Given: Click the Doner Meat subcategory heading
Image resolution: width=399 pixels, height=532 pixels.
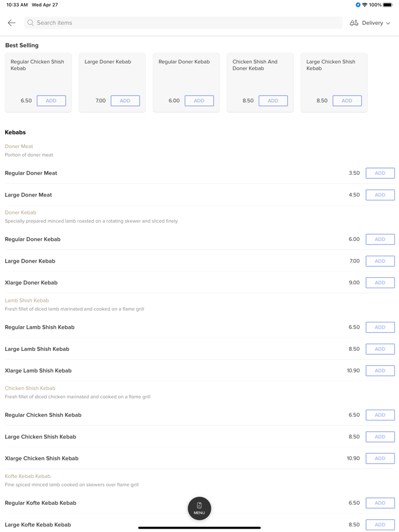Looking at the screenshot, I should coord(19,146).
